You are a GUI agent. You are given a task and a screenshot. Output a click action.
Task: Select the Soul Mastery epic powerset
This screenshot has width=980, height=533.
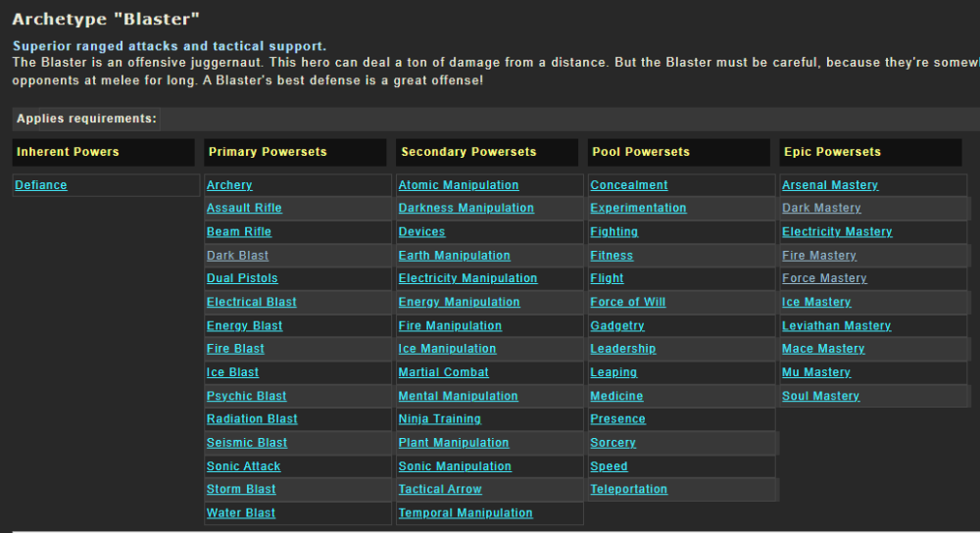(x=820, y=396)
